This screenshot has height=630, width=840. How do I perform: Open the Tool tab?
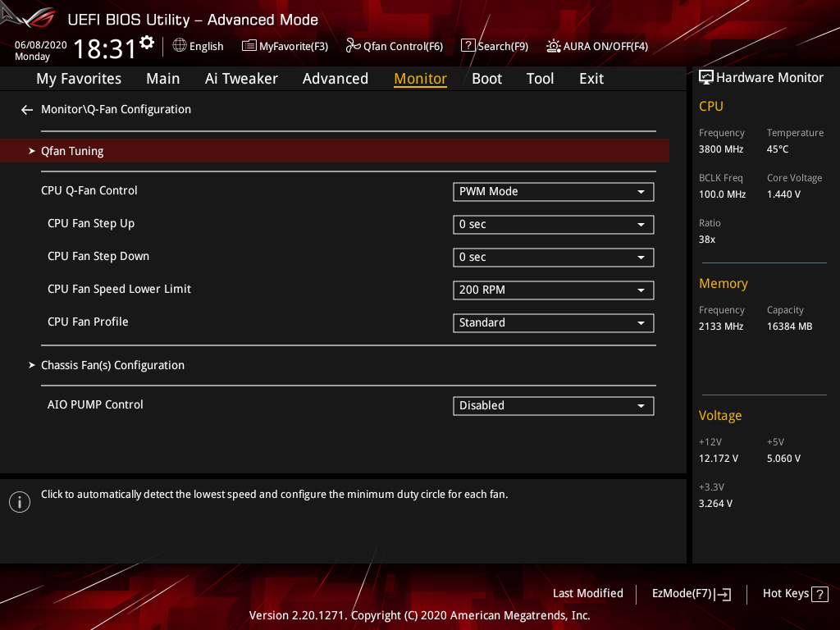coord(540,79)
